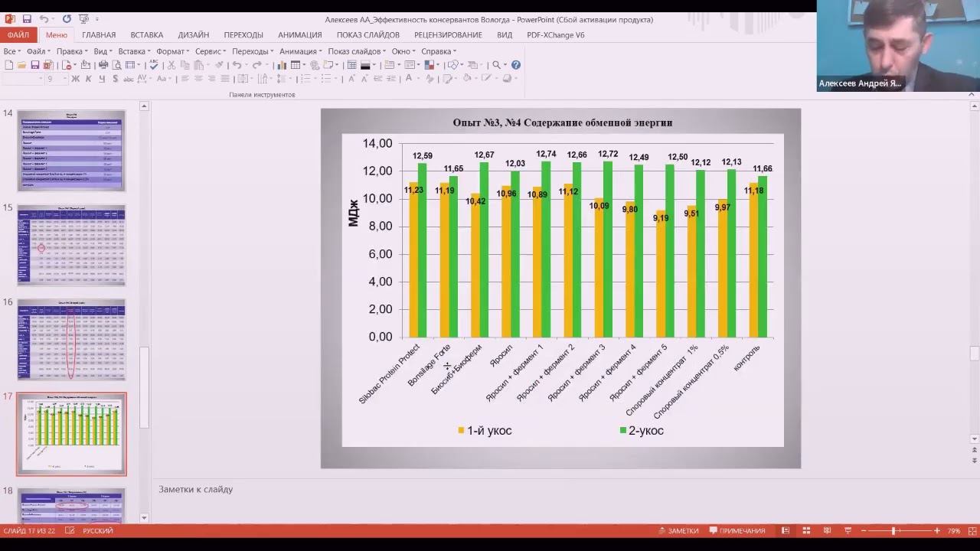Click the Shapes icon in toolbar
The image size is (980, 551).
pos(453,65)
